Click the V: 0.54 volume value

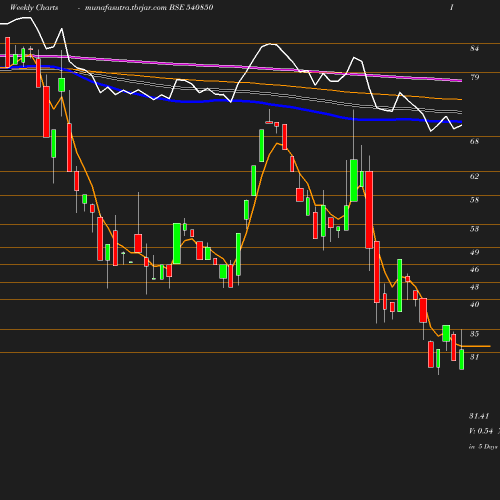[x=481, y=431]
